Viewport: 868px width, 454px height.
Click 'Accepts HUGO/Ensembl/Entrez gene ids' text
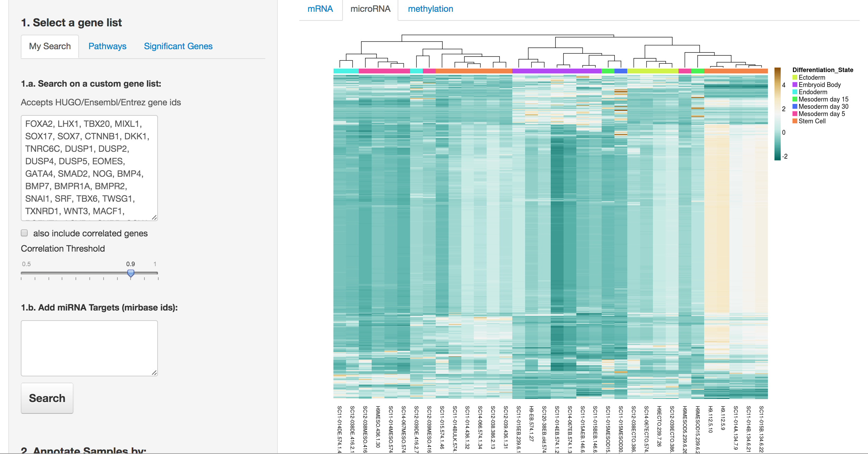(x=101, y=103)
